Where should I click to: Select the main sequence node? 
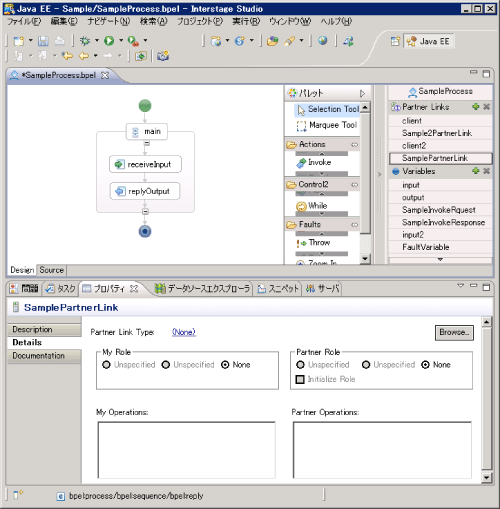pos(147,131)
